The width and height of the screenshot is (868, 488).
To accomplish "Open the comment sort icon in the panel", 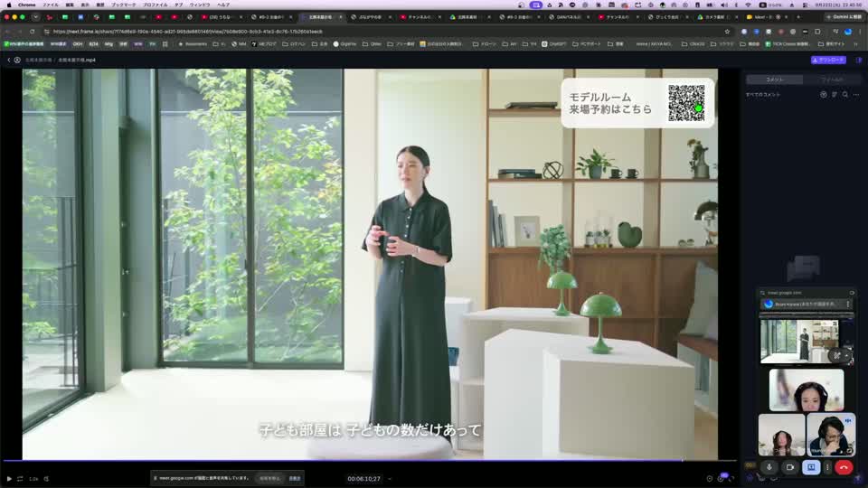I will tap(835, 95).
